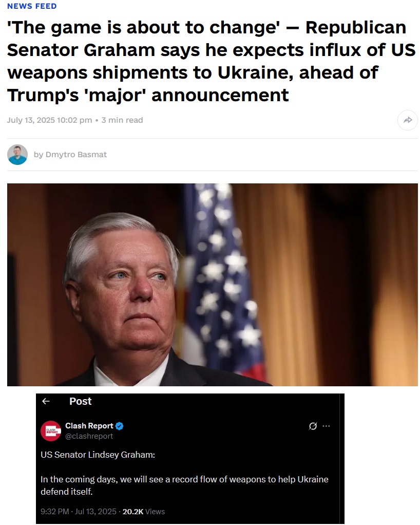Click the blue verified badge

120,426
